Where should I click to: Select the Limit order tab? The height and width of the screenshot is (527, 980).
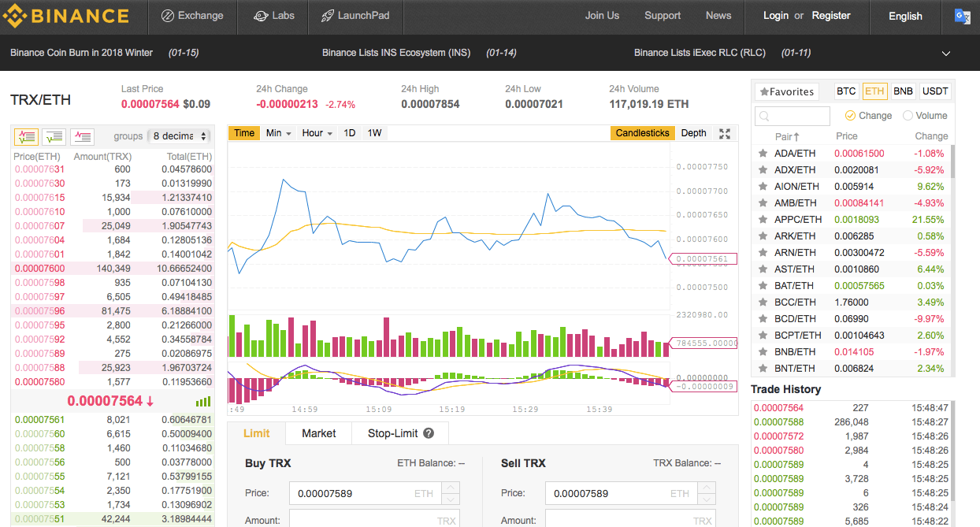click(x=257, y=433)
